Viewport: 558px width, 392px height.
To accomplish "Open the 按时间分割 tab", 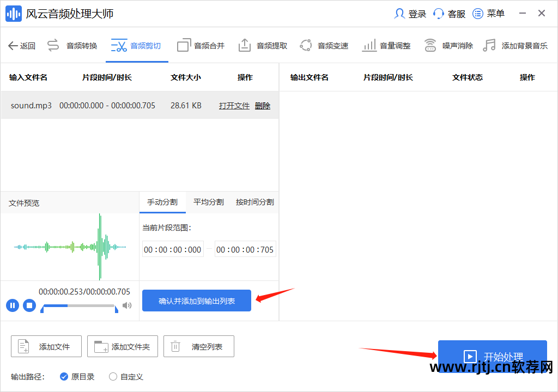I will (x=254, y=201).
